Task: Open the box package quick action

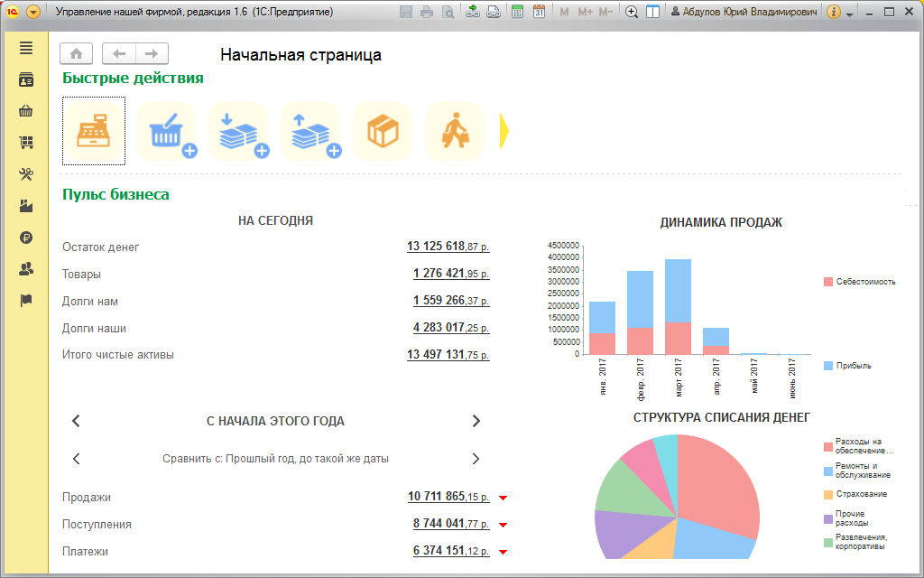Action: (383, 132)
